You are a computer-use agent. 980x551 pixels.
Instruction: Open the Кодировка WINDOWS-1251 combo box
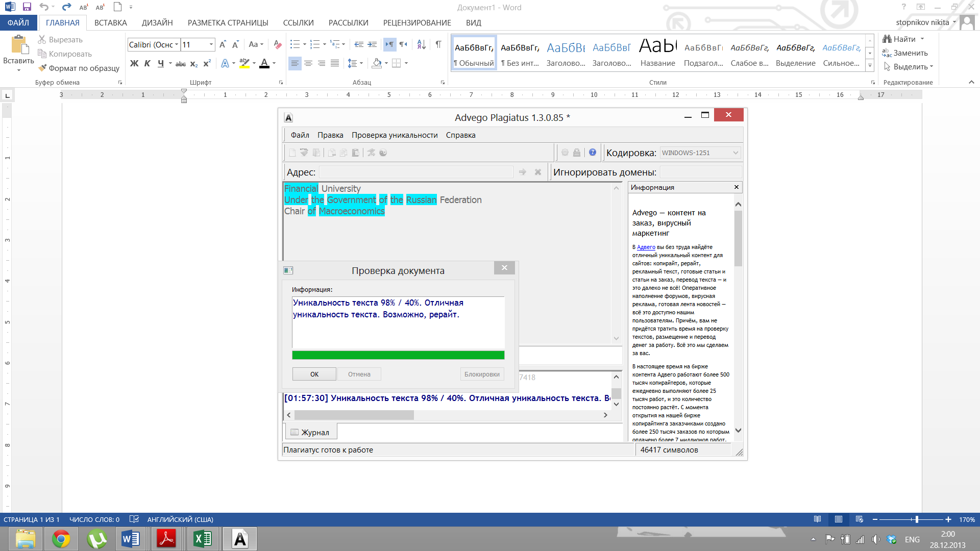pos(700,153)
